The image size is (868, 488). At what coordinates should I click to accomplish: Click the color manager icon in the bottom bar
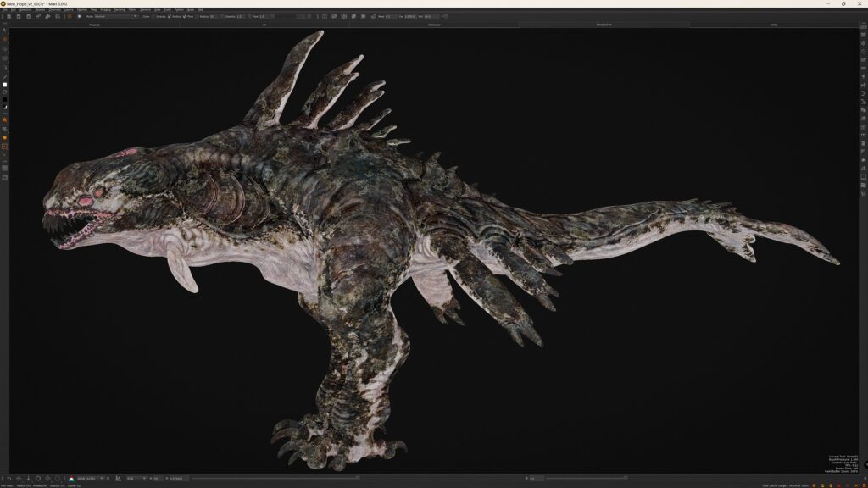(71, 479)
